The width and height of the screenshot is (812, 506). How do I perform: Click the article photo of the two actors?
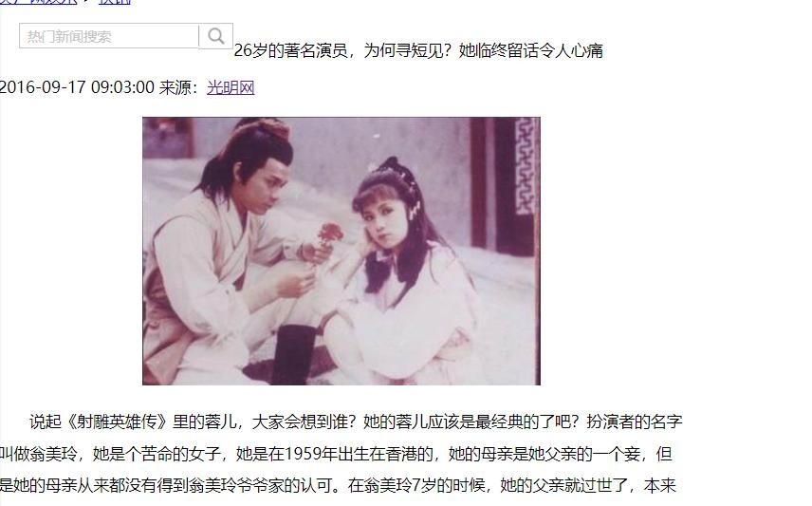pos(341,251)
